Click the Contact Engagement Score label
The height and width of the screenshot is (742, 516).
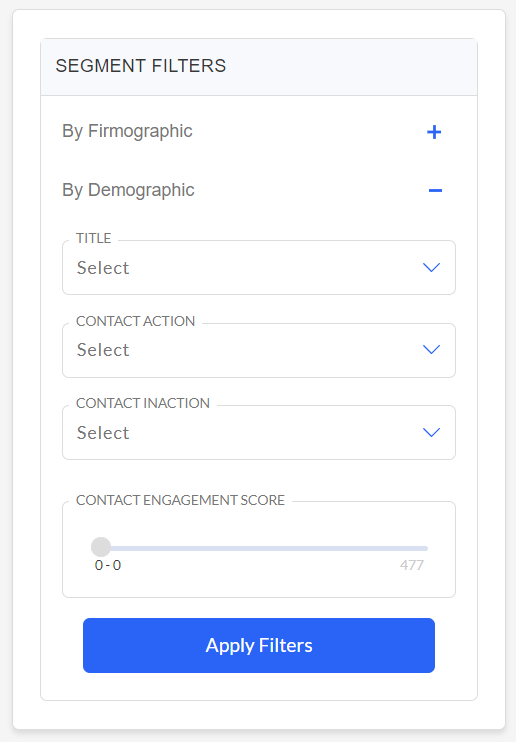pos(180,500)
